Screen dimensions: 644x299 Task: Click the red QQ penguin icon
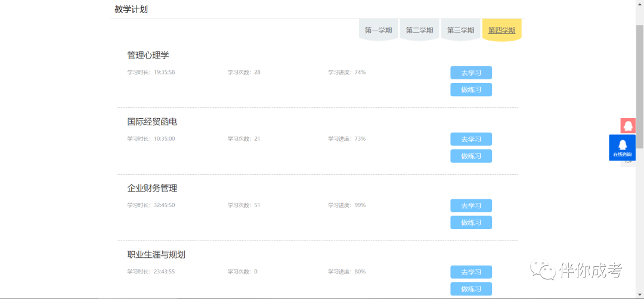point(627,125)
